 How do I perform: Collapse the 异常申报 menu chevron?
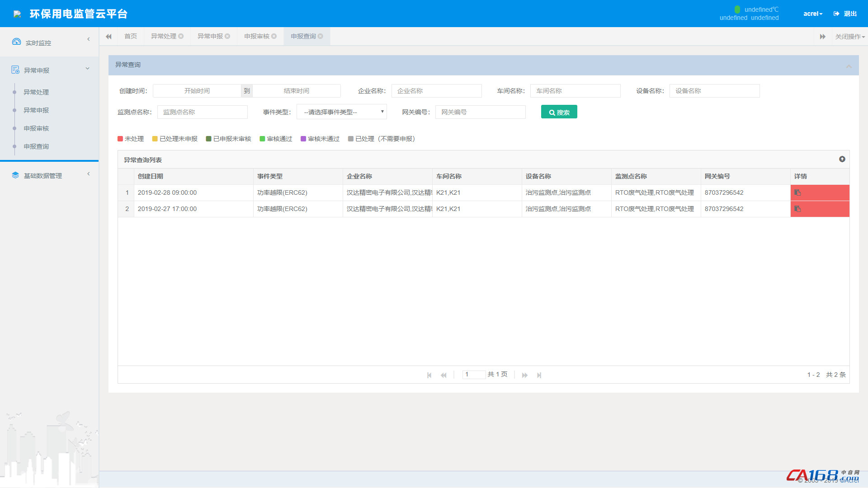[88, 69]
